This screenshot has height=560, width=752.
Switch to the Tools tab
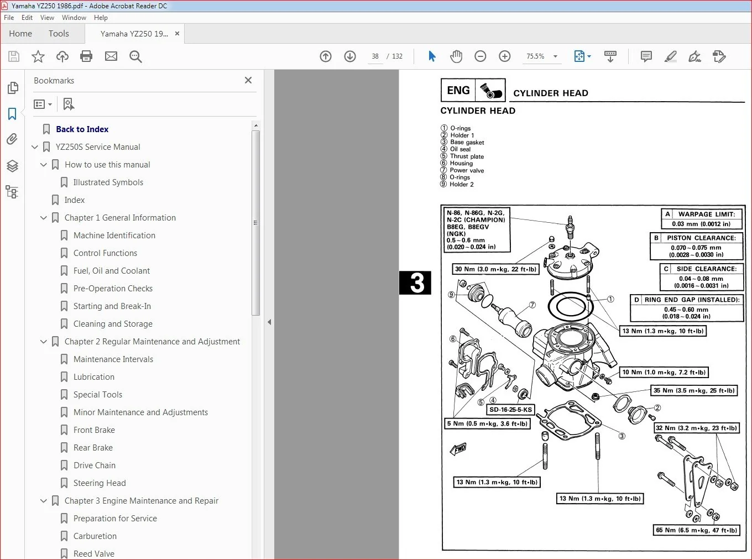click(59, 34)
